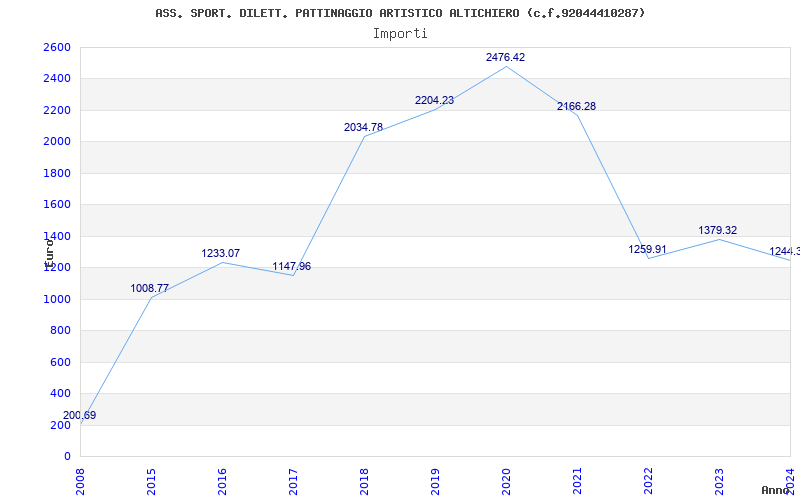Click x-axis year label 2020
Viewport: 800px width, 500px height.
506,481
